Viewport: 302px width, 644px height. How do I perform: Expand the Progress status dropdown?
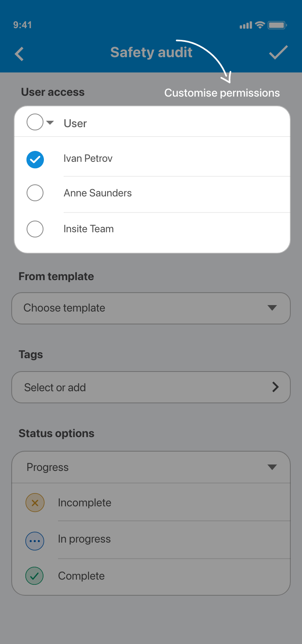(x=151, y=467)
